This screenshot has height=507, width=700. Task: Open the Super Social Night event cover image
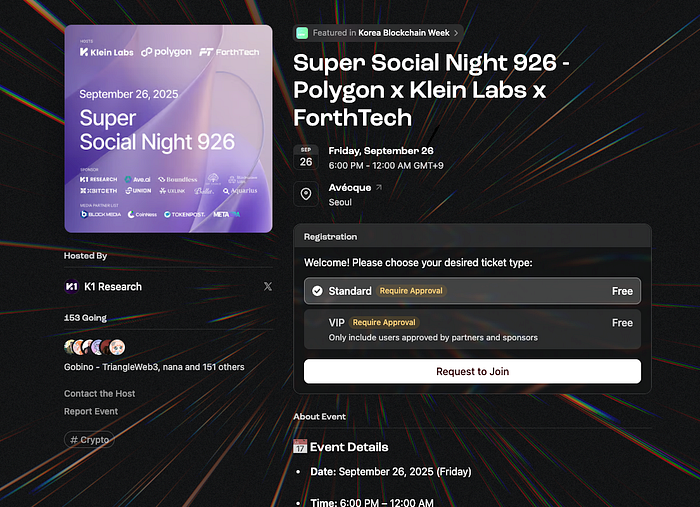(x=168, y=128)
